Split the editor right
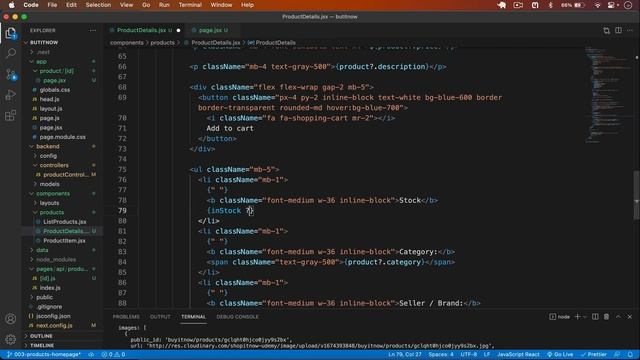Viewport: 640px width, 360px height. [618, 31]
